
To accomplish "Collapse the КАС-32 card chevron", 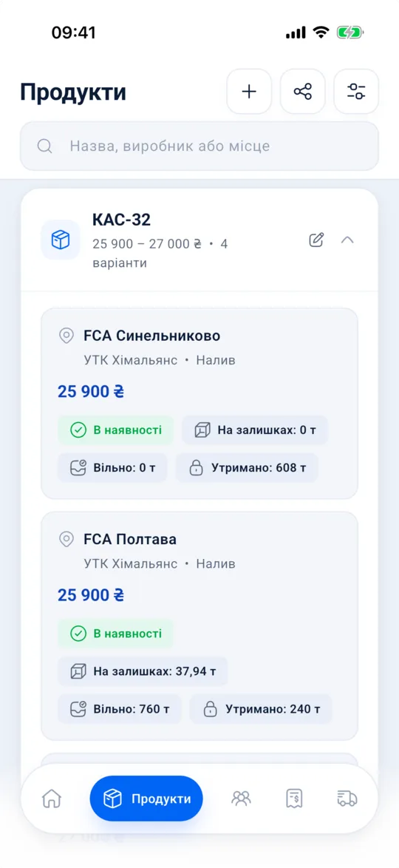I will [x=347, y=240].
